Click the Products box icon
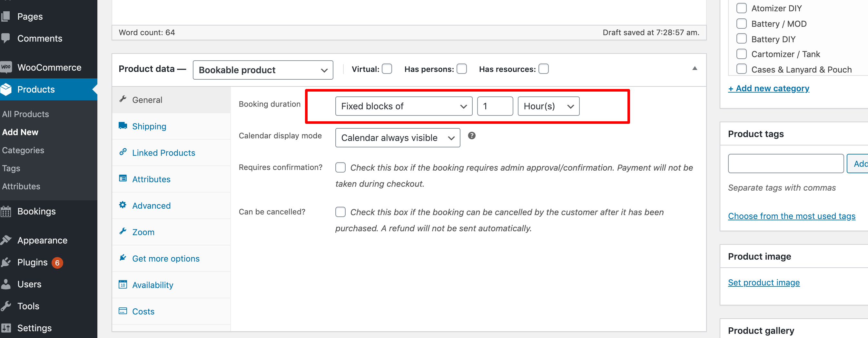Screen dimensions: 868x338 coord(6,89)
